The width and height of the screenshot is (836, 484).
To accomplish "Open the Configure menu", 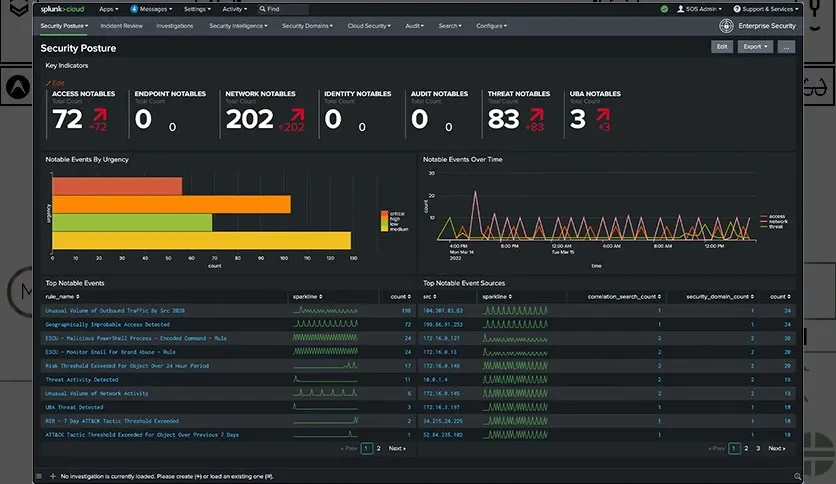I will pos(492,26).
